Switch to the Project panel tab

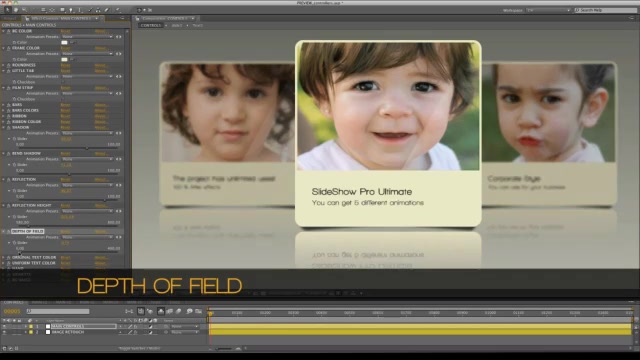pos(10,18)
